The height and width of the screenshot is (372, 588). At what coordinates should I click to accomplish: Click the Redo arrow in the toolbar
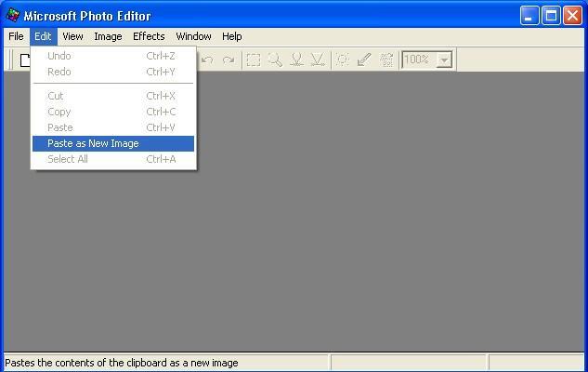(x=229, y=60)
